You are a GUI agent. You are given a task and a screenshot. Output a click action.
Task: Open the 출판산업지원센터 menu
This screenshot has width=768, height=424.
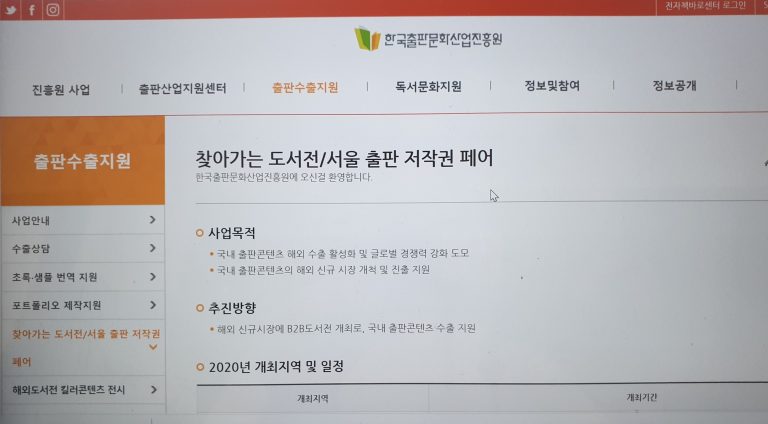pos(183,89)
